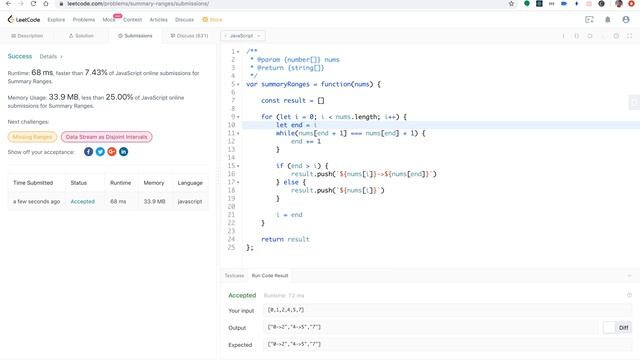This screenshot has width=640, height=360.
Task: Open Contest in the top navigation
Action: pyautogui.click(x=133, y=20)
